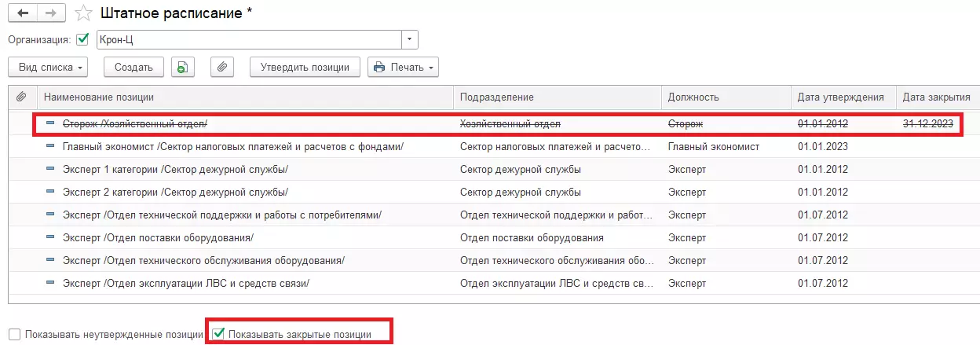
Task: Click the back navigation arrow
Action: (21, 14)
